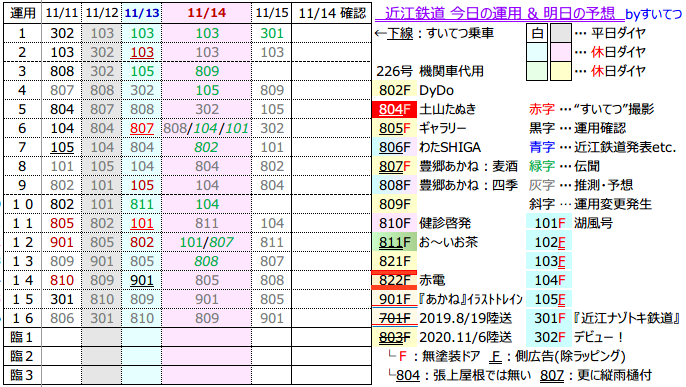The height and width of the screenshot is (387, 686).
Task: Click the 102F legend cell
Action: tap(549, 242)
